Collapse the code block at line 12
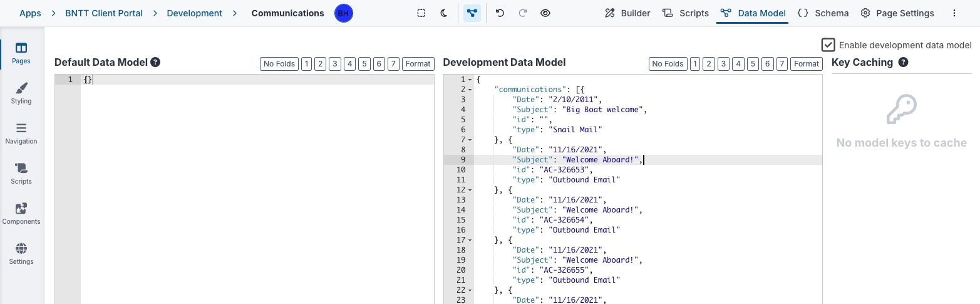The image size is (980, 304). (470, 190)
